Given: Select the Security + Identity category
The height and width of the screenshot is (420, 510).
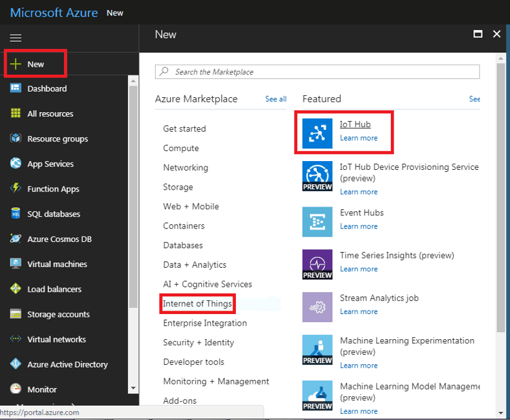Looking at the screenshot, I should pos(199,343).
